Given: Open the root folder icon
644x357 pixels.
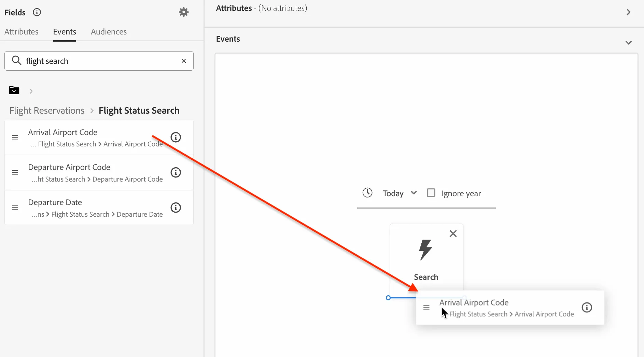Looking at the screenshot, I should click(x=14, y=90).
